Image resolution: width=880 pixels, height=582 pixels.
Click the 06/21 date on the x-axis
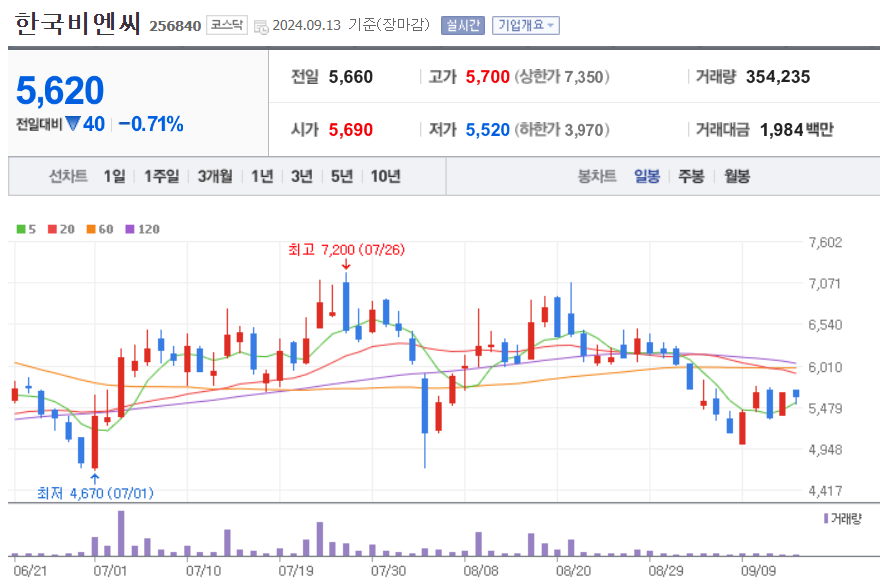(30, 571)
